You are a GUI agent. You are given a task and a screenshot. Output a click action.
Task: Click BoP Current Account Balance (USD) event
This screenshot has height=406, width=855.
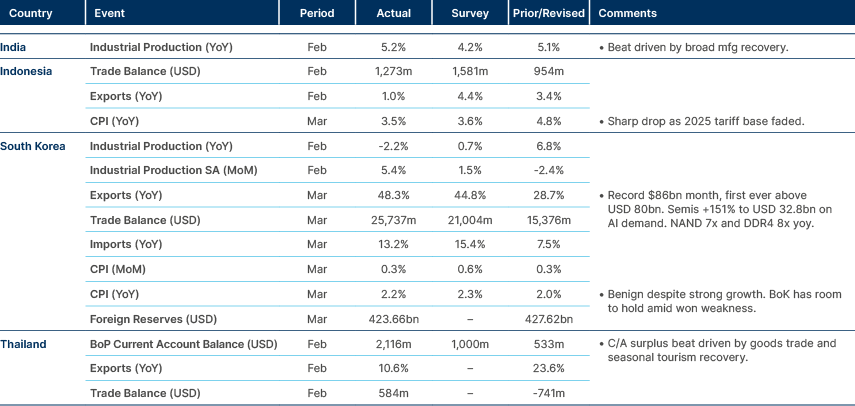point(184,344)
